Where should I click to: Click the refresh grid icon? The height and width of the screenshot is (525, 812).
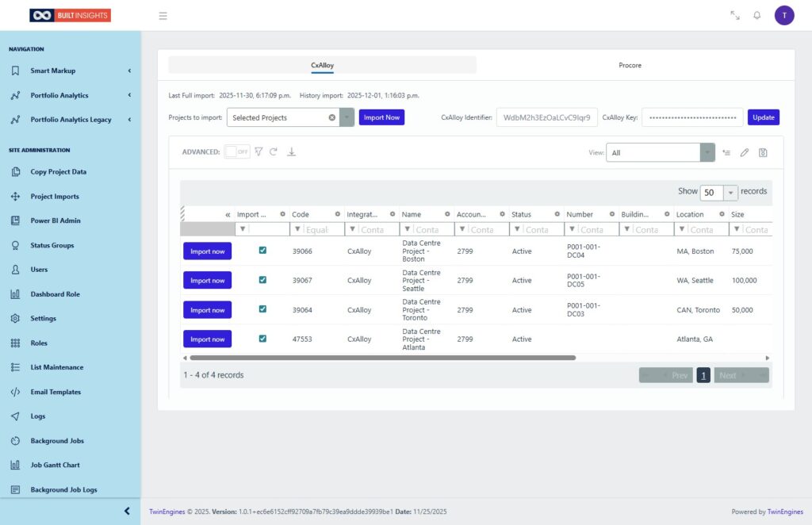274,151
